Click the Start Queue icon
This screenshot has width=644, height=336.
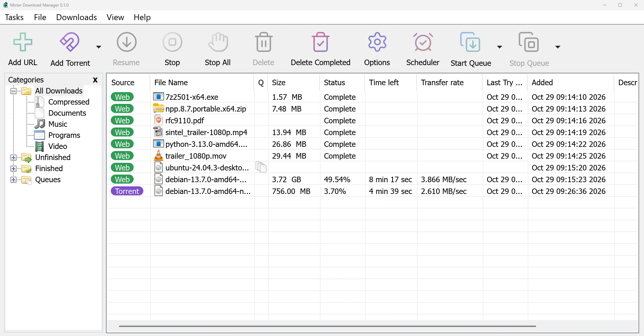tap(470, 42)
